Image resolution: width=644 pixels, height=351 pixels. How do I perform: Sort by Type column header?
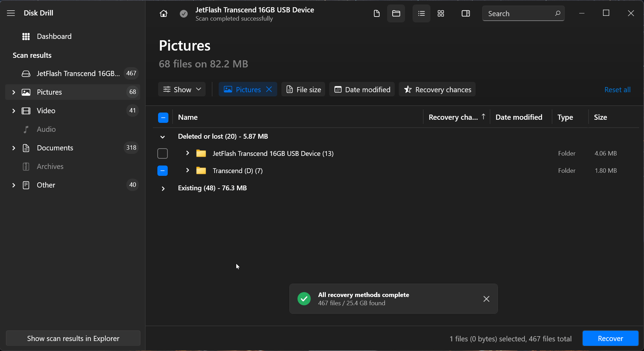tap(565, 117)
